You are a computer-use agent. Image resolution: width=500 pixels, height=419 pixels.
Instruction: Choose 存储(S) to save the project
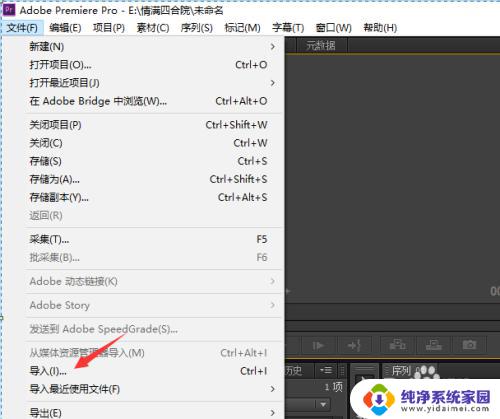tap(148, 161)
